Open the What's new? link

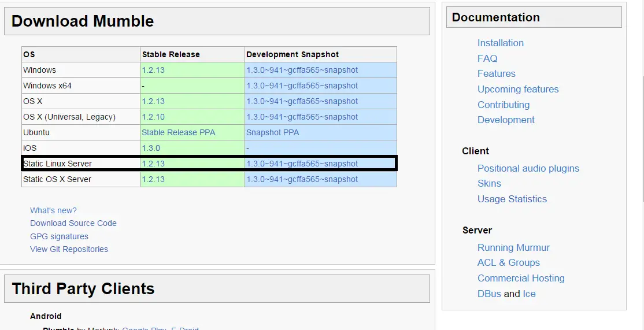(x=53, y=210)
